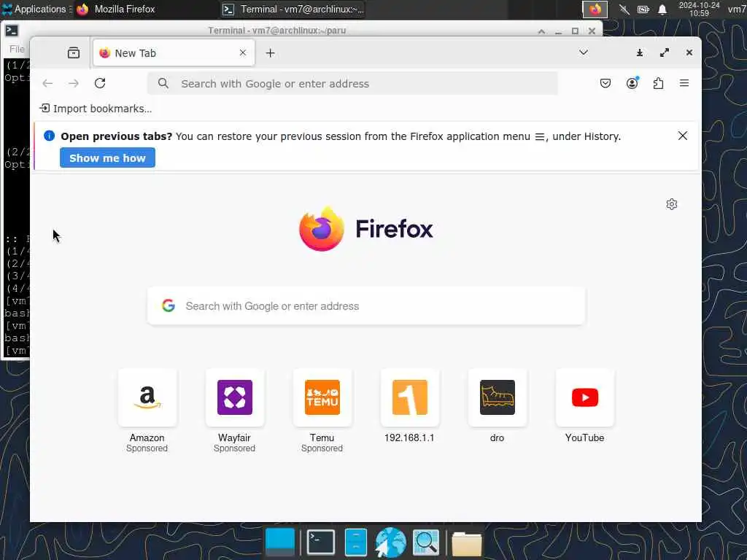Click the Firefox logo on new tab page
747x560 pixels.
pyautogui.click(x=366, y=228)
